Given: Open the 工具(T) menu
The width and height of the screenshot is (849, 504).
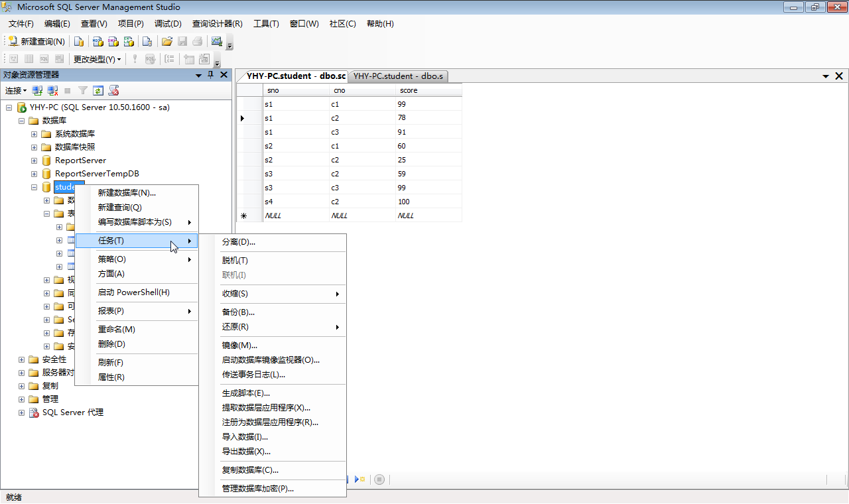Looking at the screenshot, I should 266,24.
